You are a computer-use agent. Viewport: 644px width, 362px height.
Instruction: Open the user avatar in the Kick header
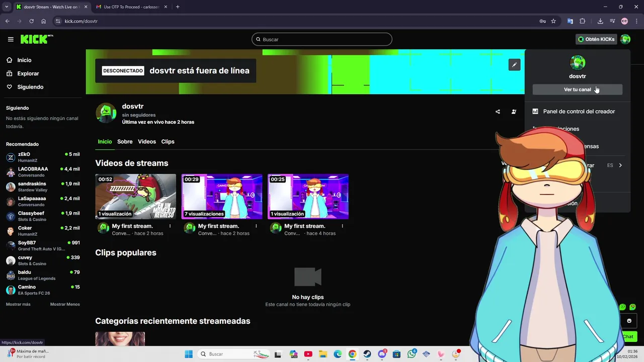pos(625,39)
